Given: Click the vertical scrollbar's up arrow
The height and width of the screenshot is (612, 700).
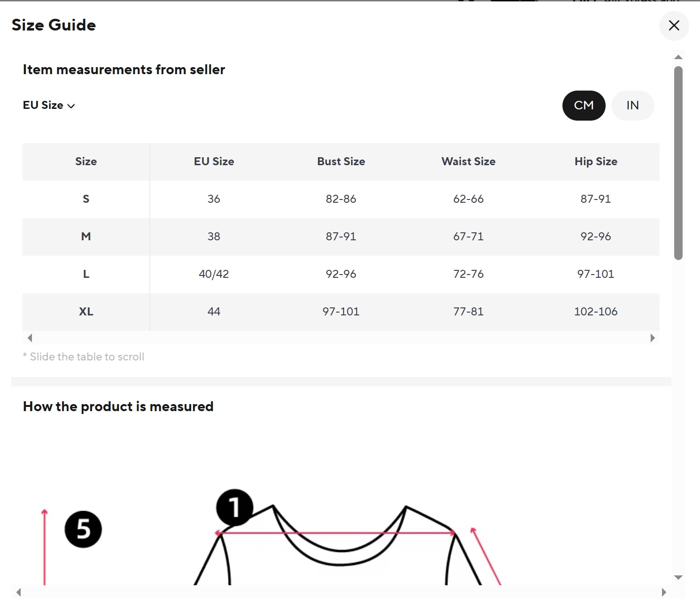Looking at the screenshot, I should [x=678, y=57].
